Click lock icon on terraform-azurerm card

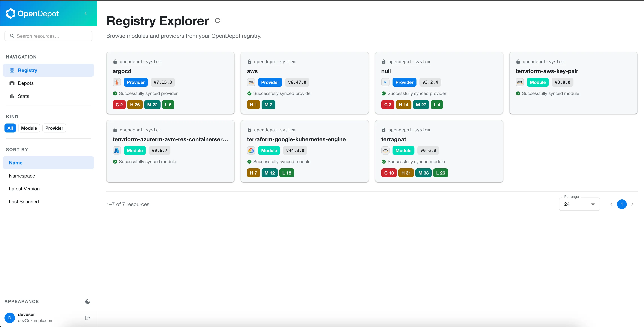pos(115,130)
